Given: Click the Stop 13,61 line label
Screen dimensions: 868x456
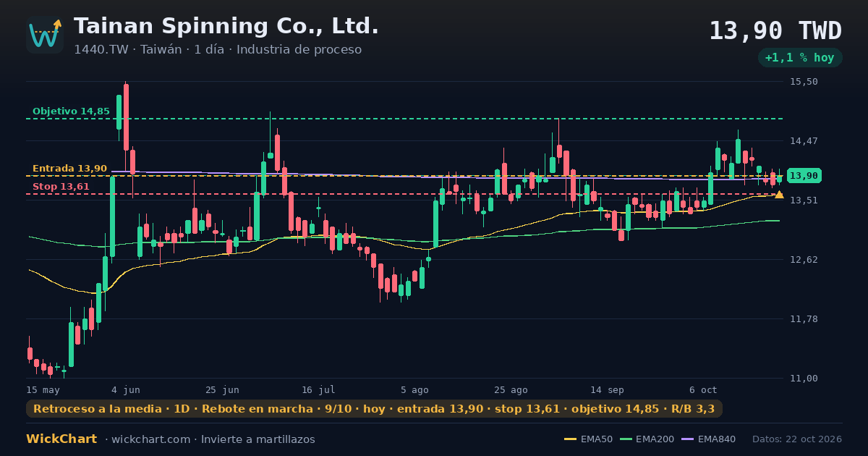Looking at the screenshot, I should (x=61, y=187).
